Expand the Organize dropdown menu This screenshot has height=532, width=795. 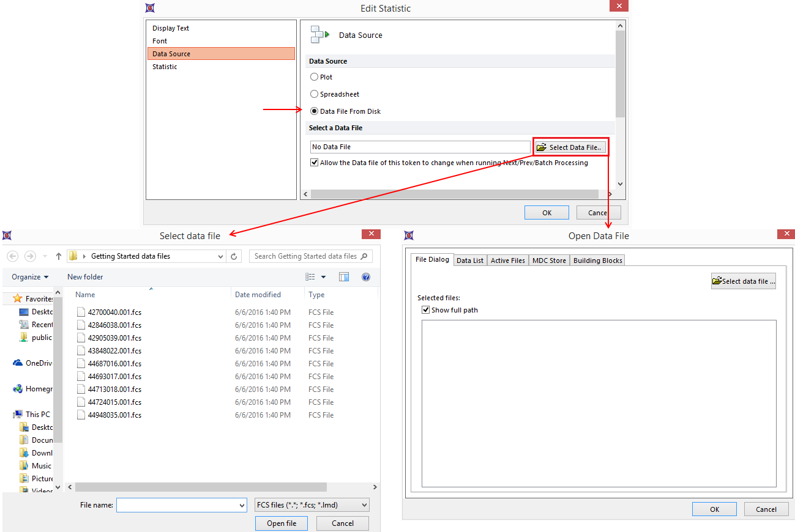click(30, 277)
